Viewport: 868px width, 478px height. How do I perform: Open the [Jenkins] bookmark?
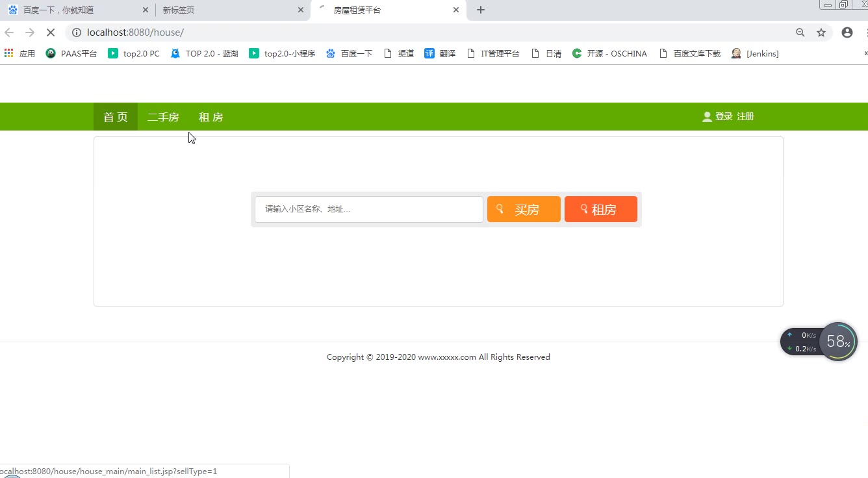pyautogui.click(x=755, y=54)
